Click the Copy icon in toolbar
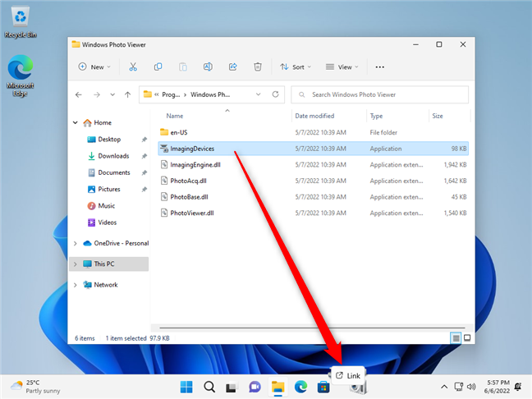 point(158,66)
